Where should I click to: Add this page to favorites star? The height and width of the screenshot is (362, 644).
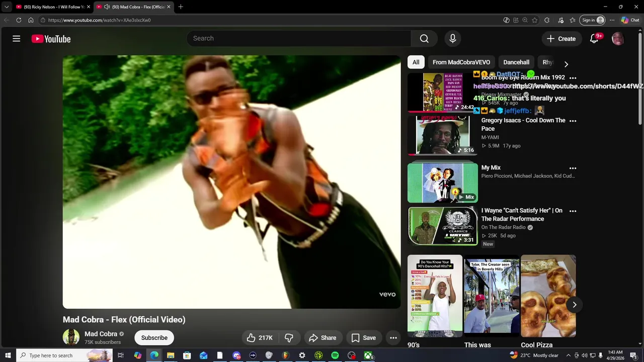tap(534, 20)
